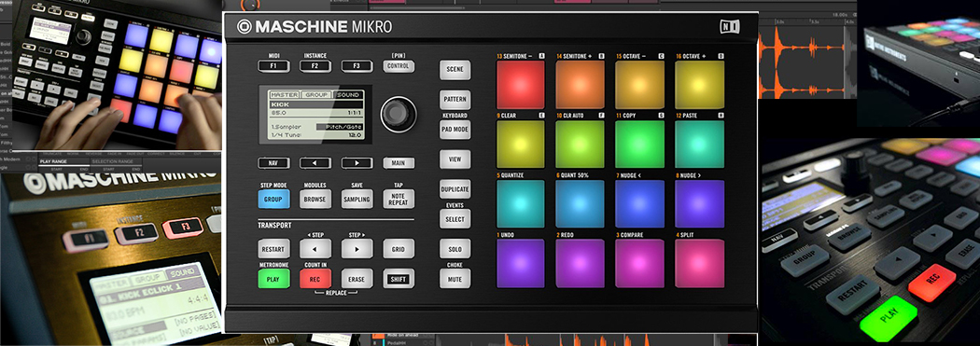Tap pad 15 OCTAVE −
The image size is (980, 346).
tap(639, 85)
